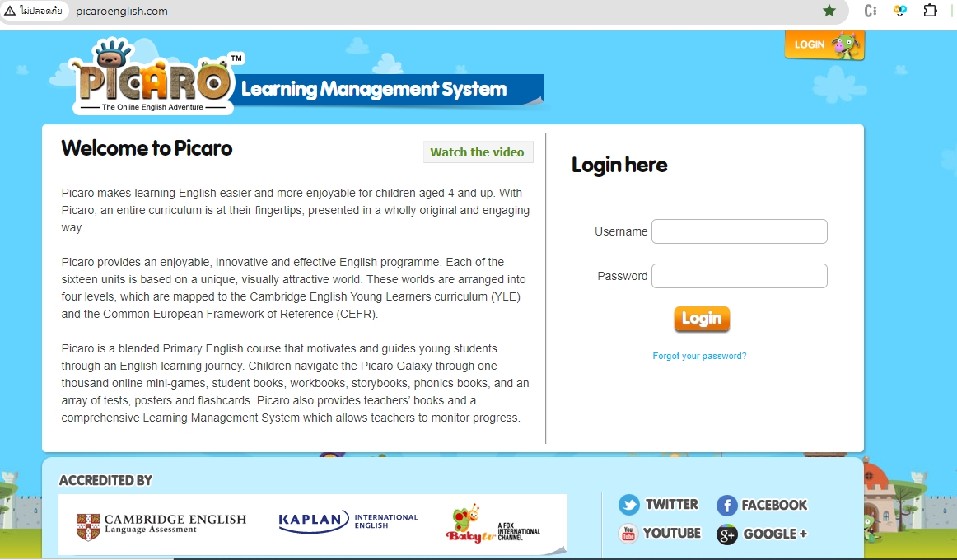Focus the Username input field

coord(739,231)
